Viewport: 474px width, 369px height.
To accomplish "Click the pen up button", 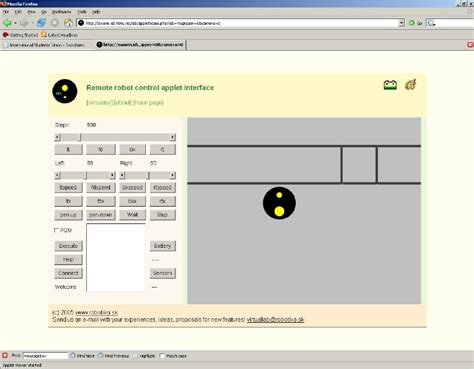I will 68,214.
